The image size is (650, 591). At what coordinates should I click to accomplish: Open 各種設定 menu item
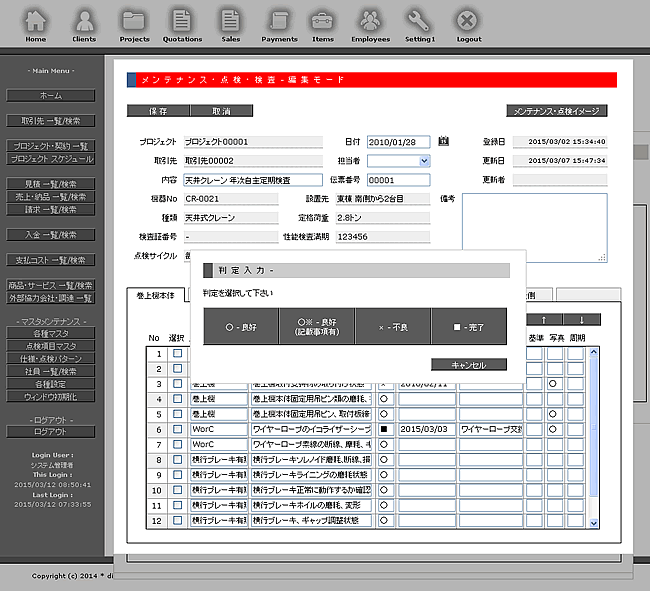click(x=51, y=384)
